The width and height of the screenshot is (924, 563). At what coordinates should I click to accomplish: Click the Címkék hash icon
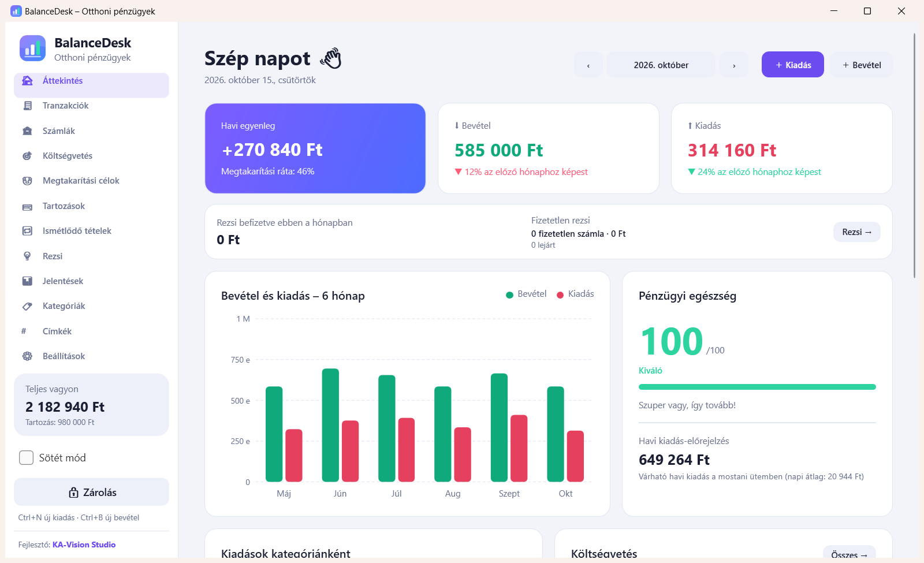[24, 331]
